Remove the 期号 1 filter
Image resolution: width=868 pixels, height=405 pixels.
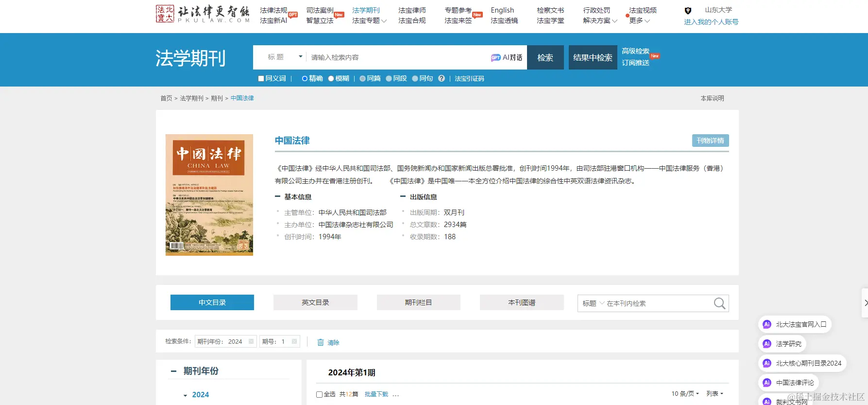click(x=294, y=341)
